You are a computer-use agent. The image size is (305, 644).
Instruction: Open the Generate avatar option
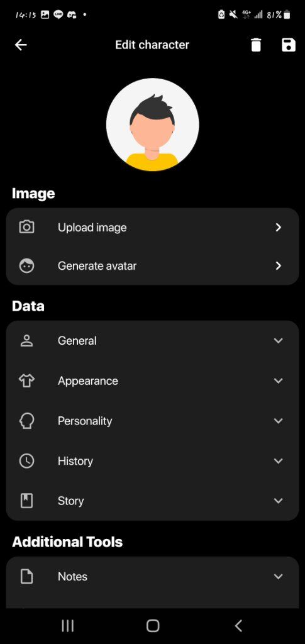(x=152, y=266)
